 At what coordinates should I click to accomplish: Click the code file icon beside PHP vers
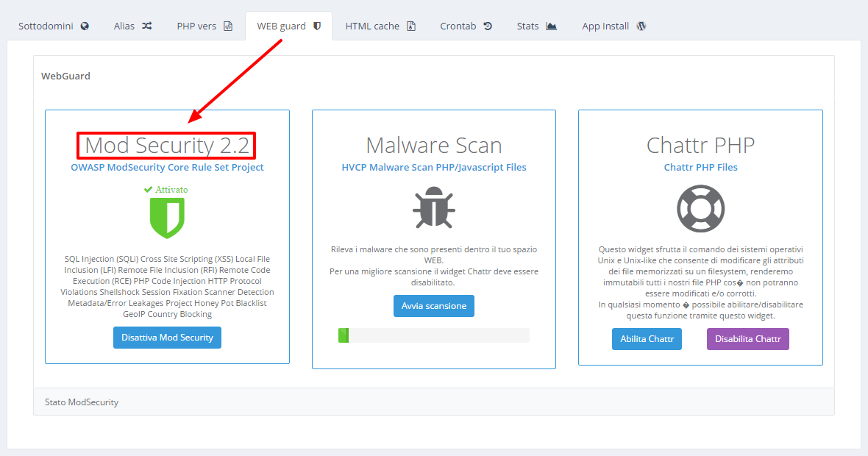[228, 26]
